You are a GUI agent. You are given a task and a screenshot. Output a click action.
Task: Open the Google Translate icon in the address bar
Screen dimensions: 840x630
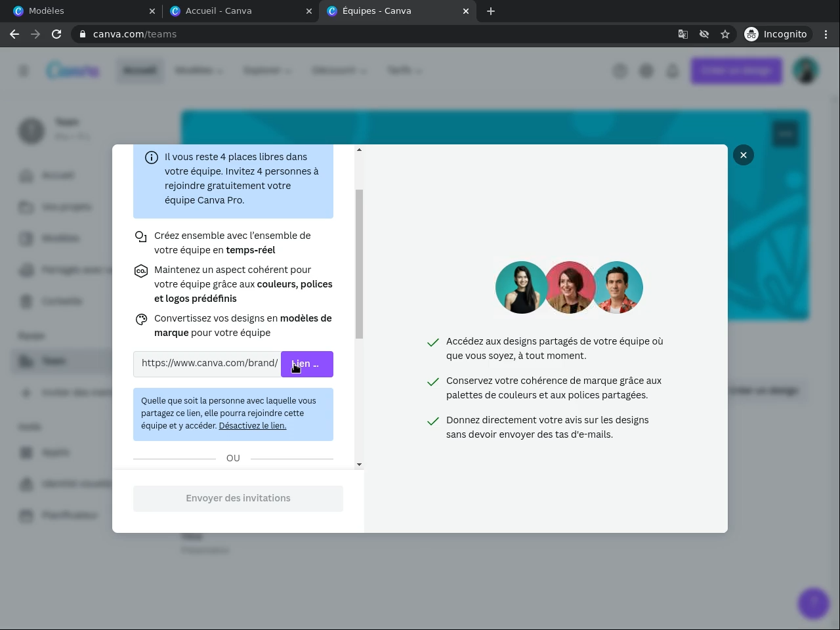tap(683, 34)
